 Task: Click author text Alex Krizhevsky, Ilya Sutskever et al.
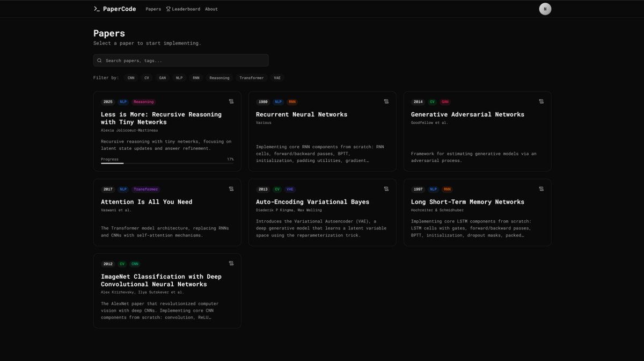tap(142, 292)
